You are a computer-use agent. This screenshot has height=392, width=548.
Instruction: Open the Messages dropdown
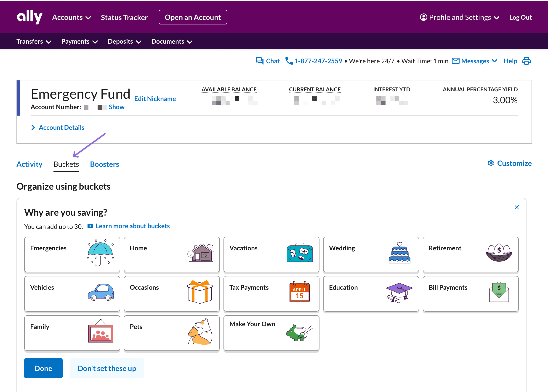click(475, 61)
